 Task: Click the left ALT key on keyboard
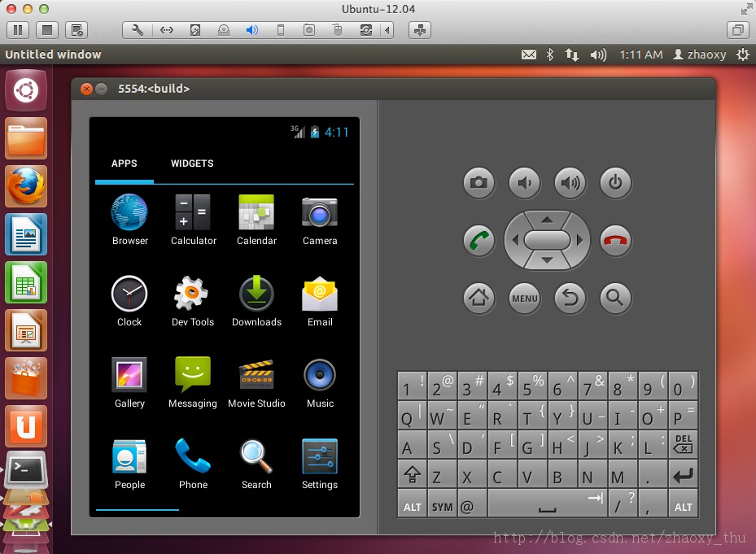pyautogui.click(x=413, y=503)
